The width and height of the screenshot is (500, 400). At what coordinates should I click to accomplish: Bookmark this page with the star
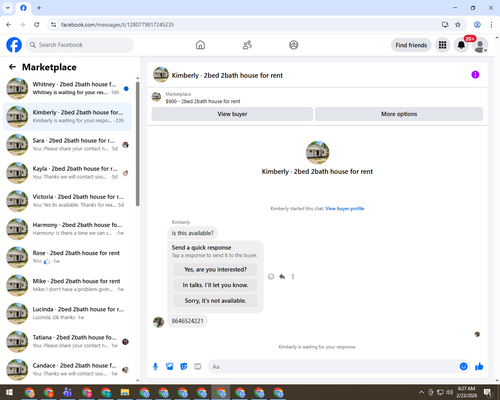click(x=458, y=24)
